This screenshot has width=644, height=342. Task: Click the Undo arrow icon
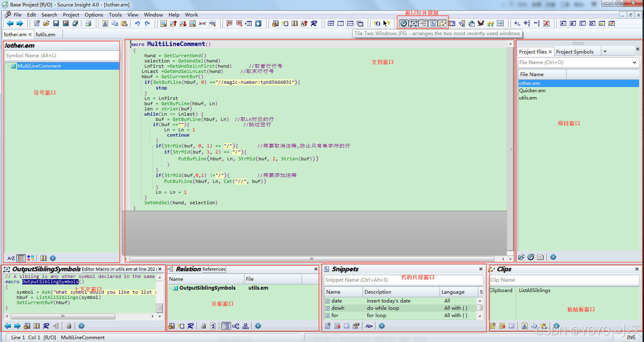click(138, 23)
